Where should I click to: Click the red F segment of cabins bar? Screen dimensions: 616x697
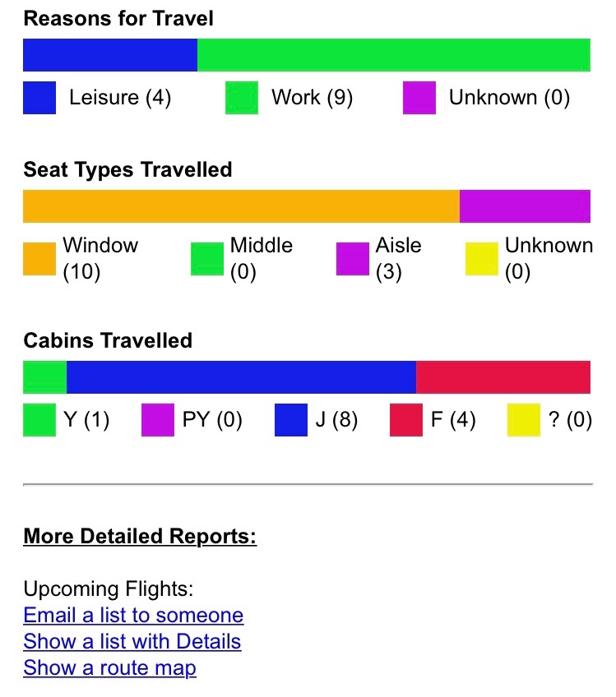coord(503,377)
